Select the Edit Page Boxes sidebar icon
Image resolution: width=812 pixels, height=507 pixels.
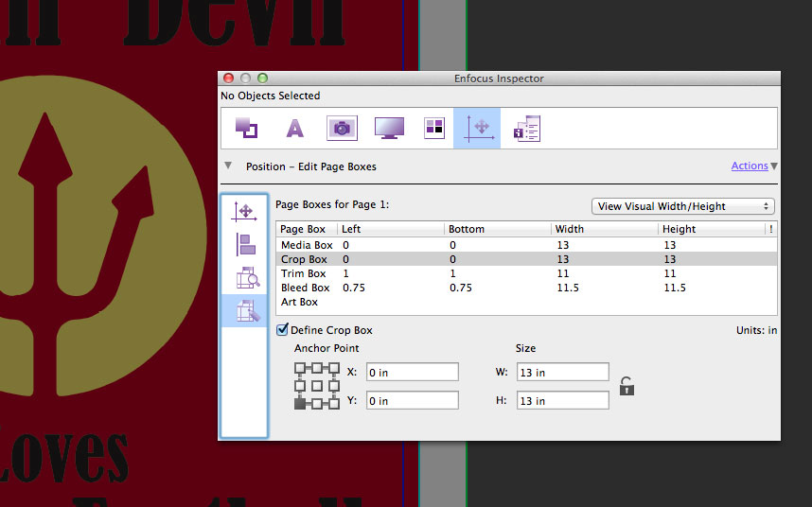coord(244,310)
